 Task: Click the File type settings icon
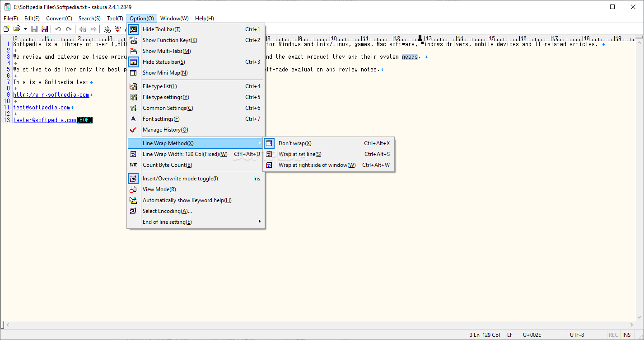[x=133, y=97]
